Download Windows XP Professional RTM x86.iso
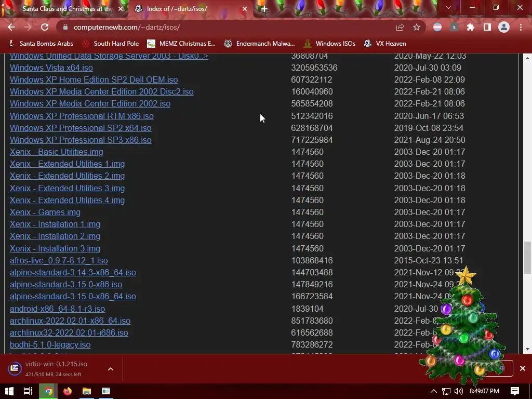532x399 pixels. (82, 116)
